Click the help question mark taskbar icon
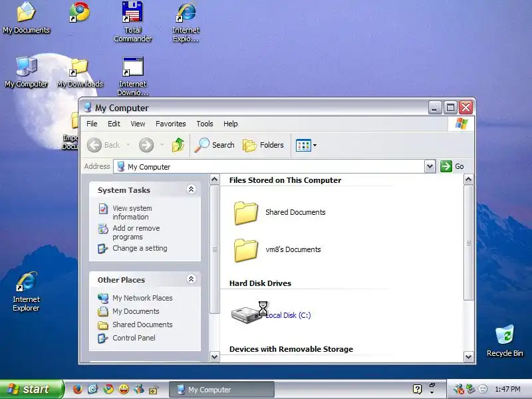The image size is (532, 399). coord(418,389)
